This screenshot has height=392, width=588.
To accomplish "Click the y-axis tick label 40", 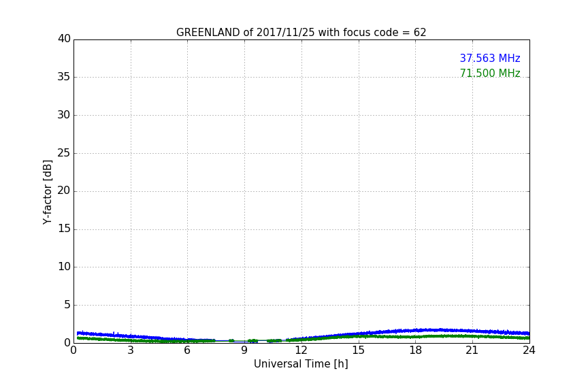I will (64, 39).
